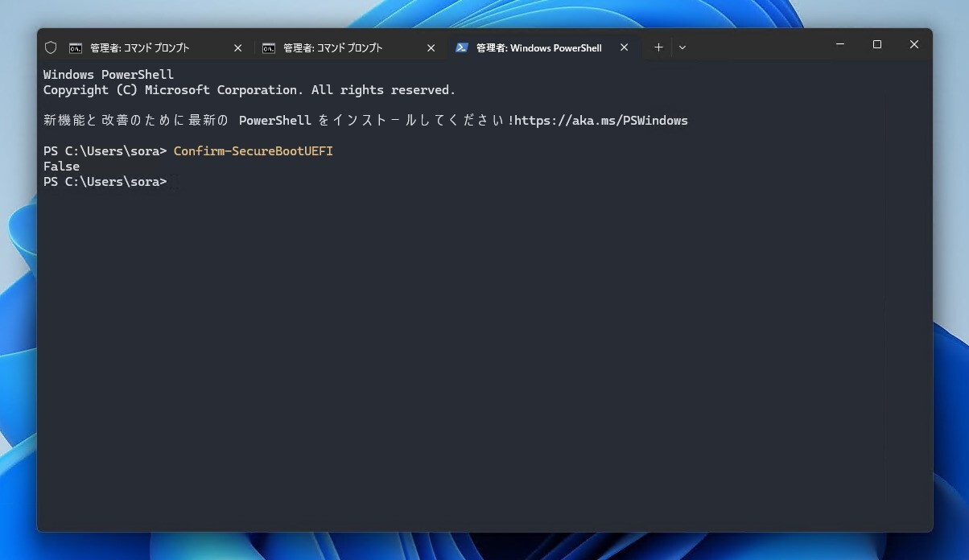The width and height of the screenshot is (969, 560).
Task: Click the PowerShell tab icon
Action: pyautogui.click(x=462, y=47)
